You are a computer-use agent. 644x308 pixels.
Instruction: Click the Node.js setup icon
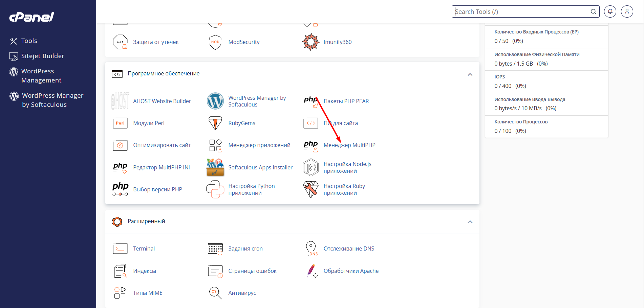click(311, 167)
